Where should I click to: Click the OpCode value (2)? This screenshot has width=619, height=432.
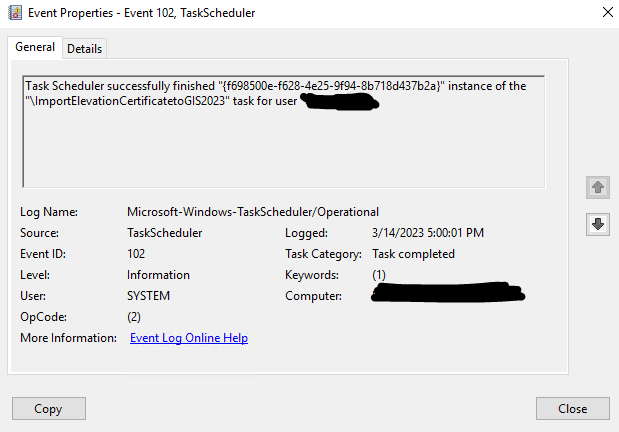[134, 317]
